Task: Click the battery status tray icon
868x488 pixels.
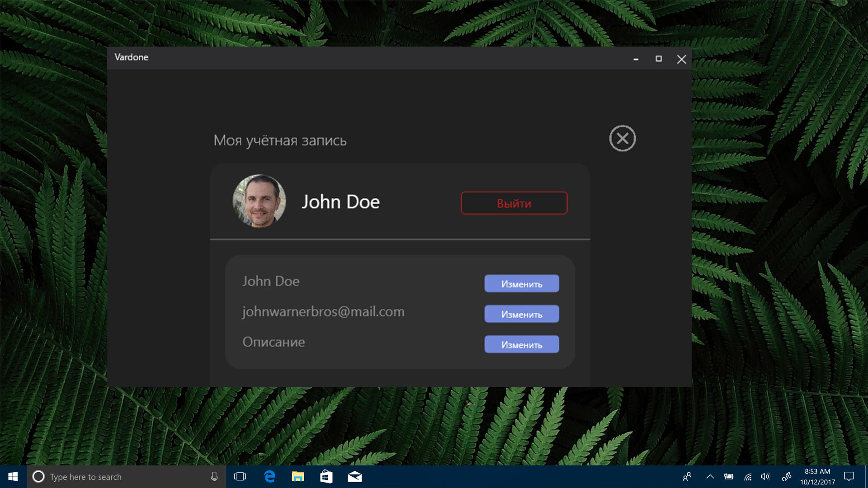Action: tap(729, 477)
